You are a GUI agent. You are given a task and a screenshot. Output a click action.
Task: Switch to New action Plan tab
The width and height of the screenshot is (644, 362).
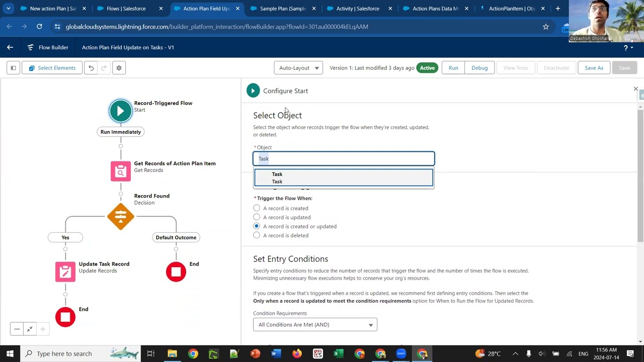click(53, 9)
